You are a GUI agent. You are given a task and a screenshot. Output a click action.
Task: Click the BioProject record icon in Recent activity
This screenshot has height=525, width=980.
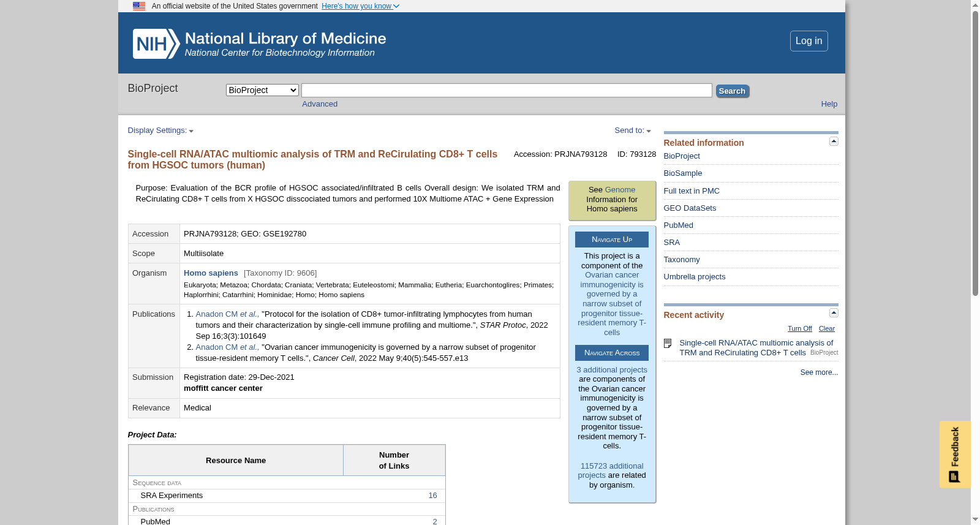tap(668, 344)
